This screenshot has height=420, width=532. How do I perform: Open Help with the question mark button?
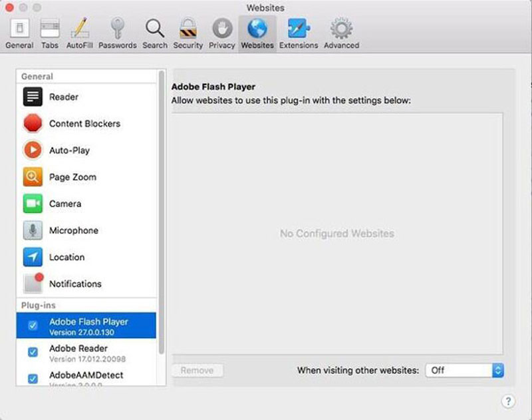507,401
